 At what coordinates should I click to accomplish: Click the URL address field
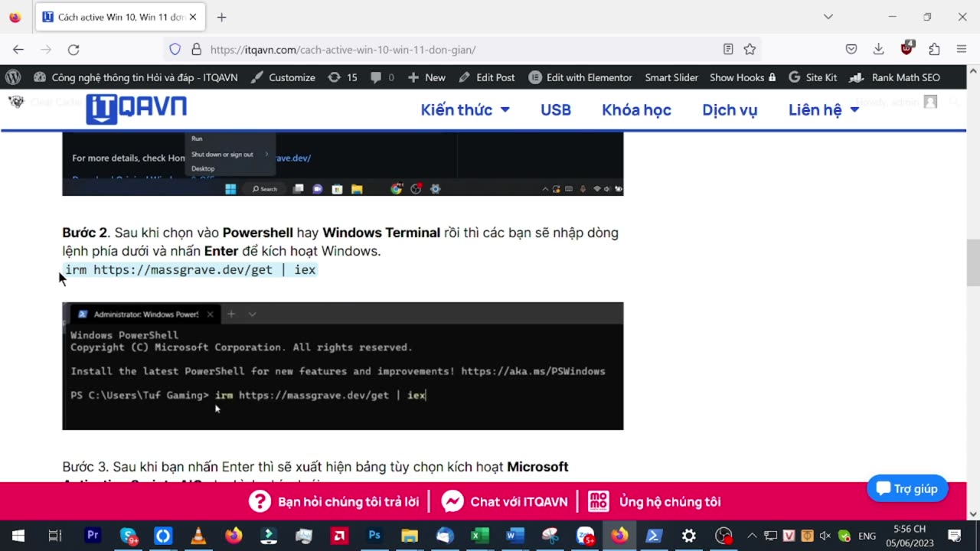pos(463,49)
